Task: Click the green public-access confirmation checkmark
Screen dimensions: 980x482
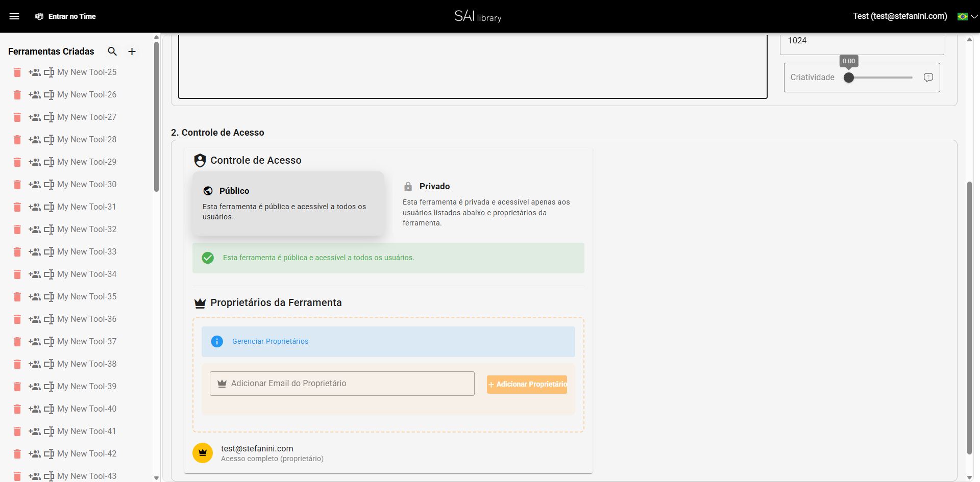Action: coord(208,258)
